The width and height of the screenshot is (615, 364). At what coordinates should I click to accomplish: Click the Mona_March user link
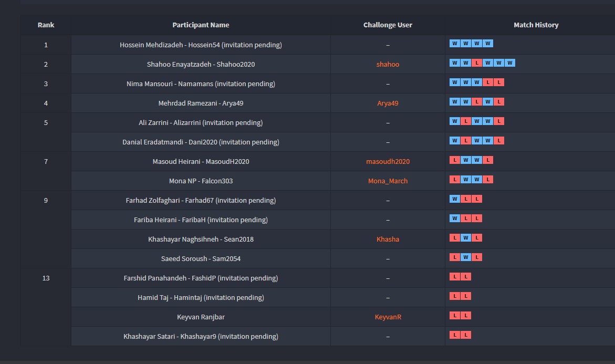point(388,181)
